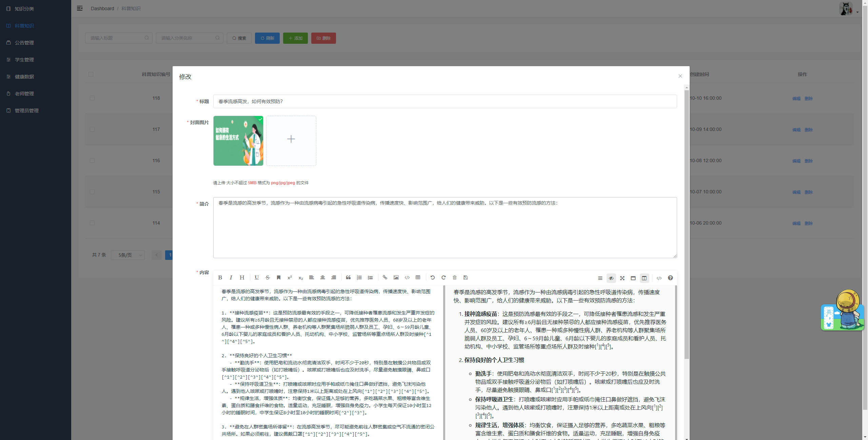Click the 修改 dialog vertical scrollbar

(x=687, y=224)
